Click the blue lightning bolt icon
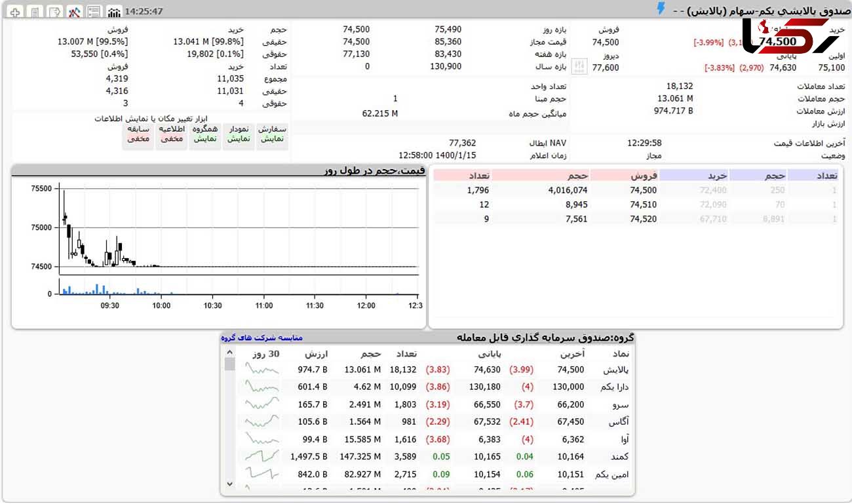 tap(661, 9)
